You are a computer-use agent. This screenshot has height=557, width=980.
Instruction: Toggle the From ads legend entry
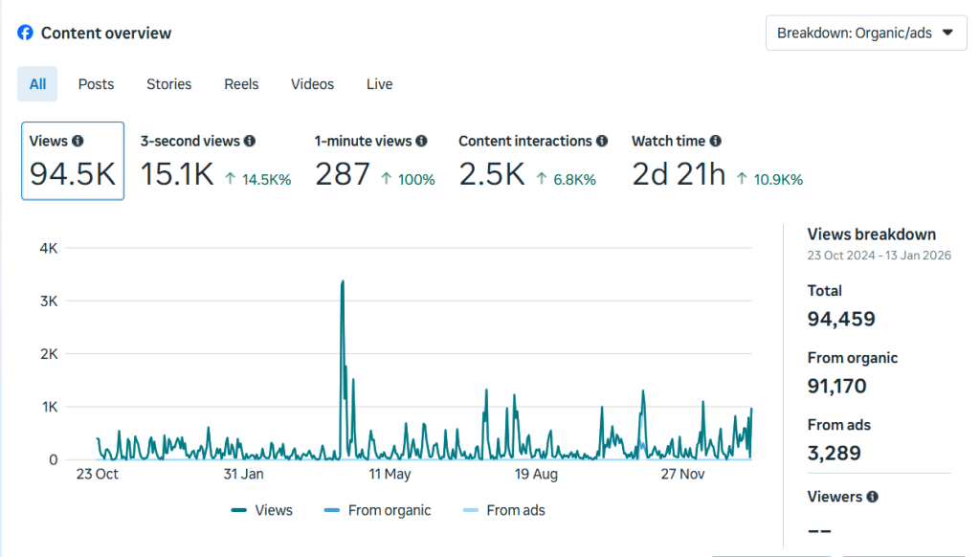tap(503, 510)
